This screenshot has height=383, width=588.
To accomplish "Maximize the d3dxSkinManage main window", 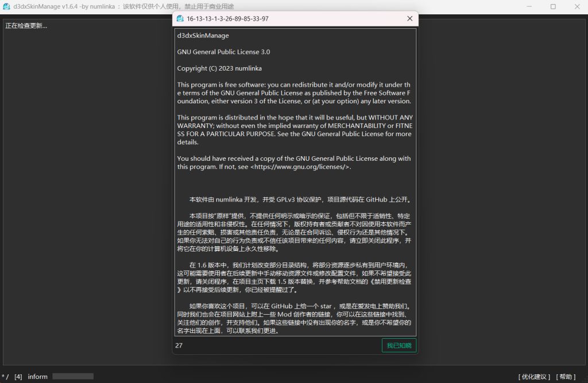I will 553,6.
